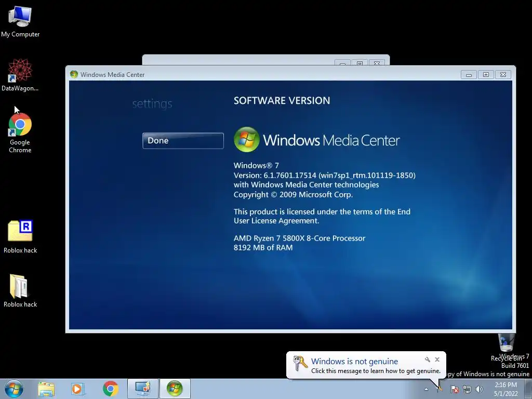Open notification balloon options wrench icon
This screenshot has width=532, height=399.
pyautogui.click(x=428, y=360)
